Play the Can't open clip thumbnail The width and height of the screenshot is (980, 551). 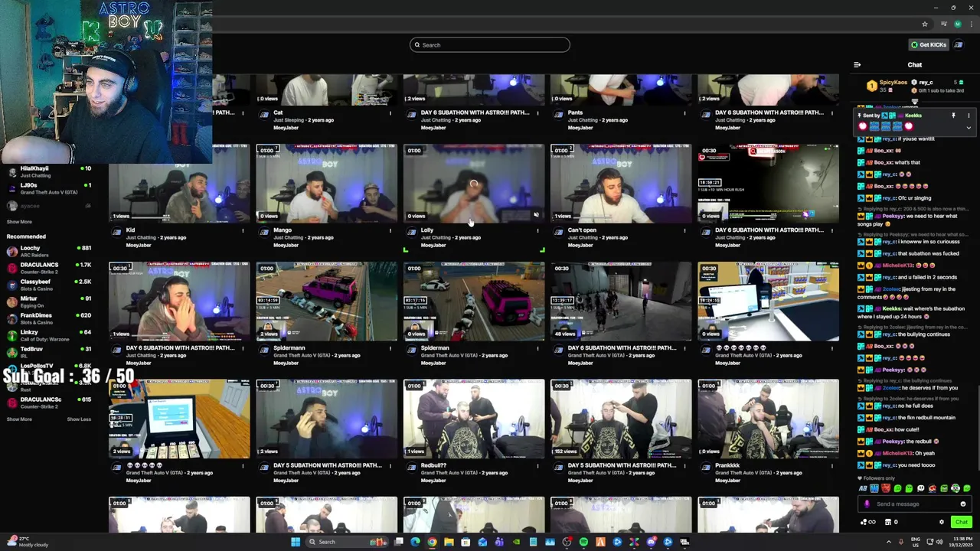click(x=621, y=183)
